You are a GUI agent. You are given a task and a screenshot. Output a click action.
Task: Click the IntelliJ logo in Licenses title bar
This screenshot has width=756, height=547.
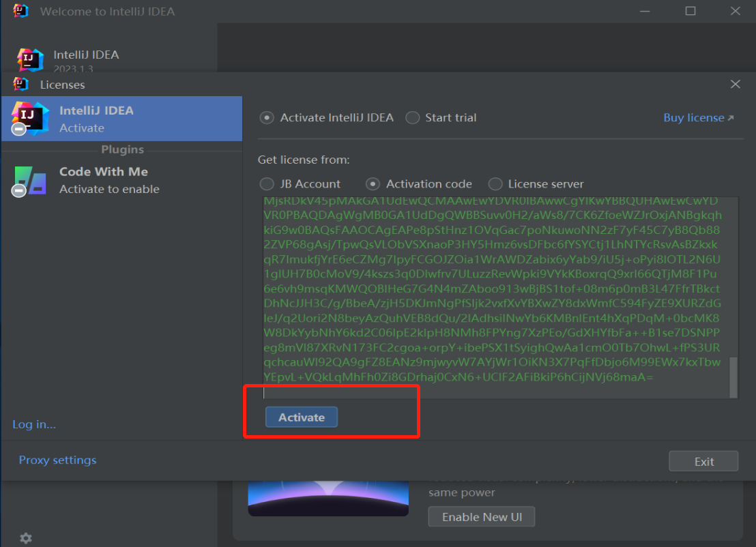coord(21,85)
